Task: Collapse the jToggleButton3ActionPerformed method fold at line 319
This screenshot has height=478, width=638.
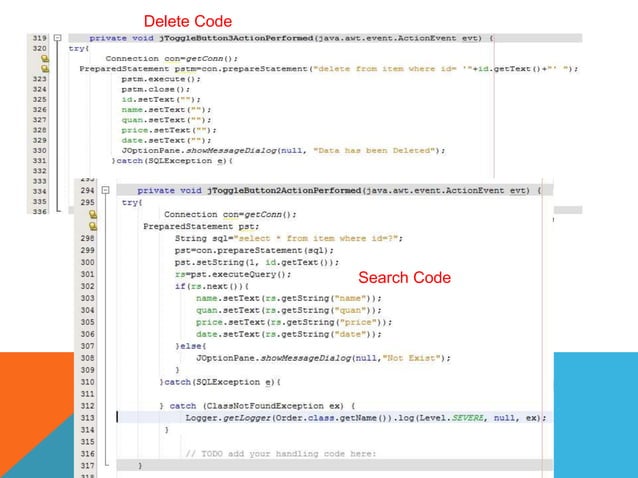Action: [58, 38]
